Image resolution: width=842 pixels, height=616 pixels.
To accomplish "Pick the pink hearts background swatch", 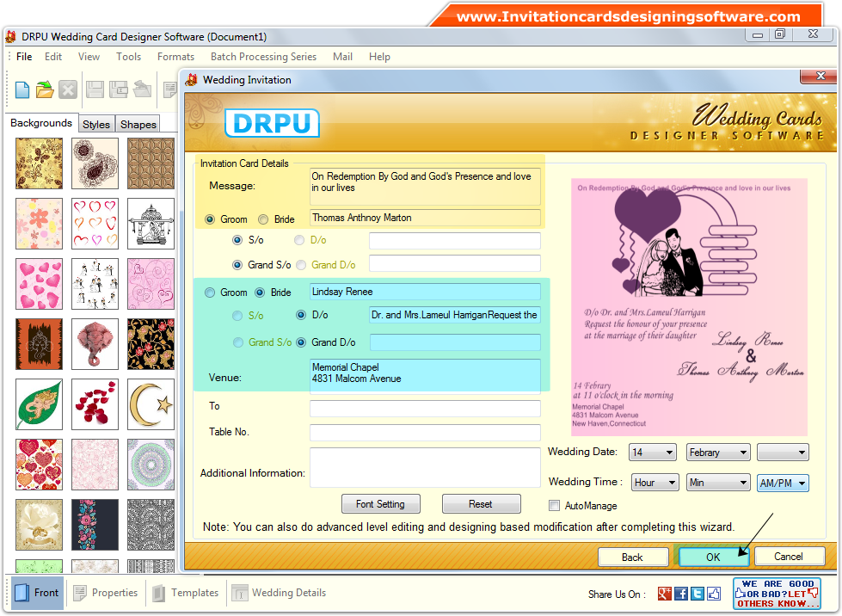I will pyautogui.click(x=40, y=284).
